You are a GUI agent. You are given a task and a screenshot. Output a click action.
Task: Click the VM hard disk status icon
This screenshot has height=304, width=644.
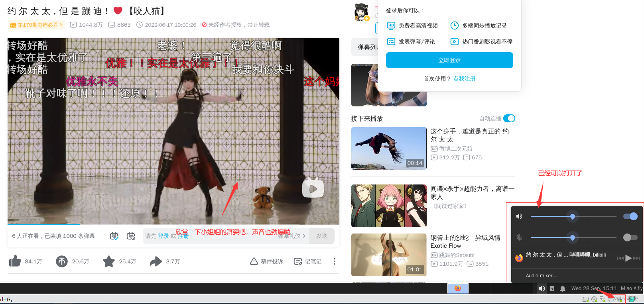click(x=585, y=299)
